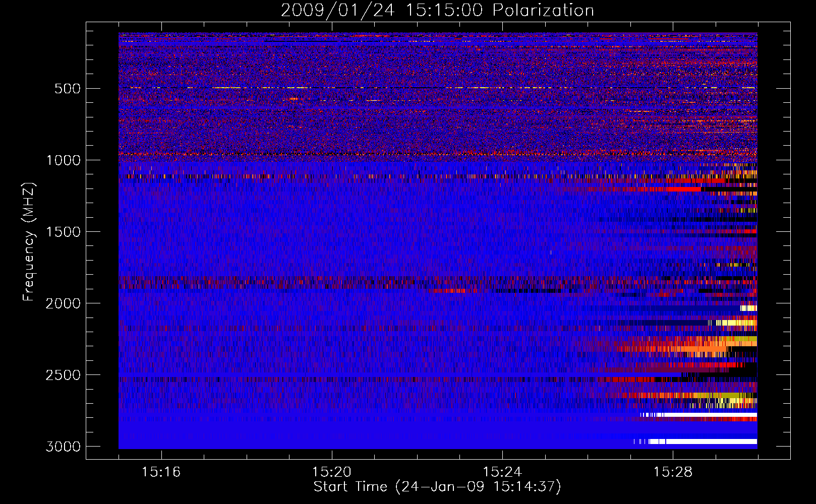Click the plot title "2009/01/24 15:15:00 Polarization"

(x=437, y=10)
